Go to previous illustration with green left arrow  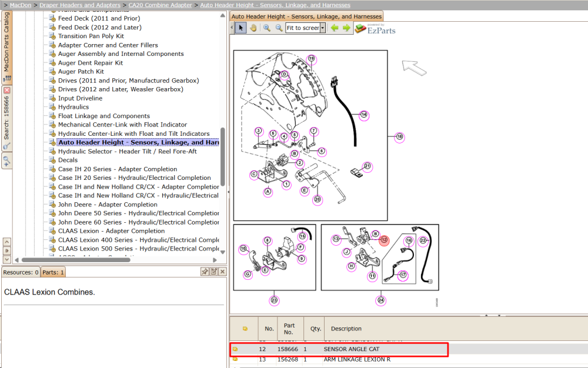coord(335,28)
